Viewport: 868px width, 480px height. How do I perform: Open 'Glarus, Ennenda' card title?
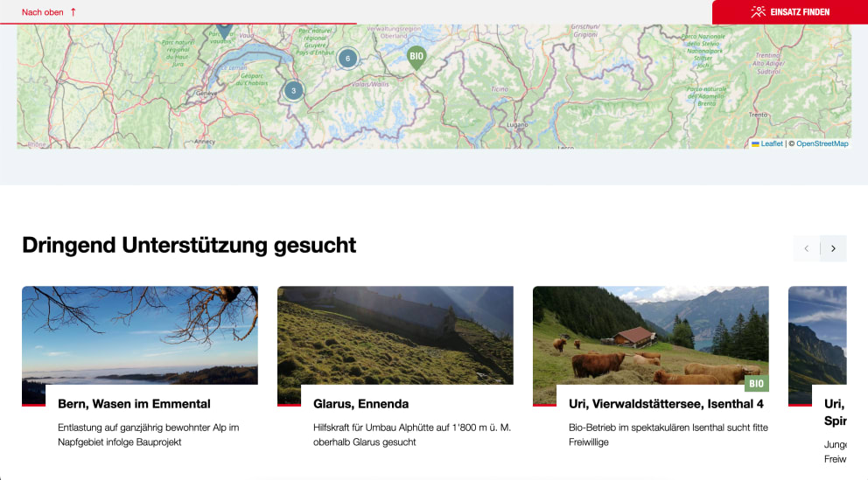tap(360, 404)
